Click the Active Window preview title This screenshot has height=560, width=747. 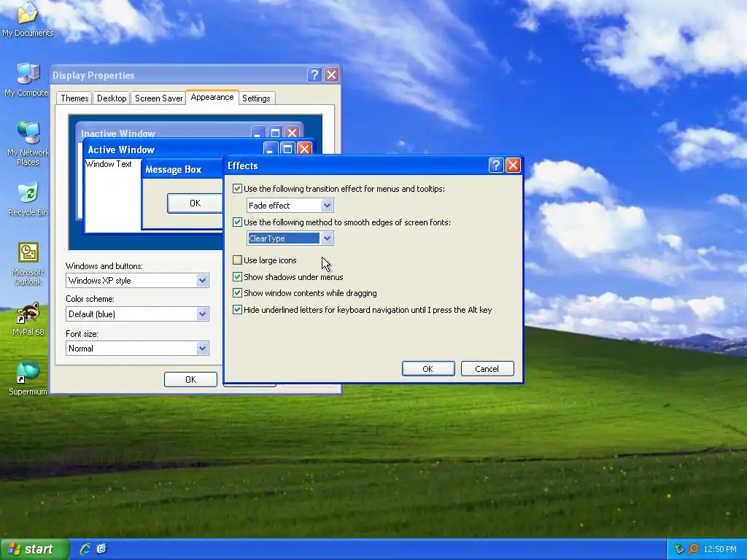(121, 149)
